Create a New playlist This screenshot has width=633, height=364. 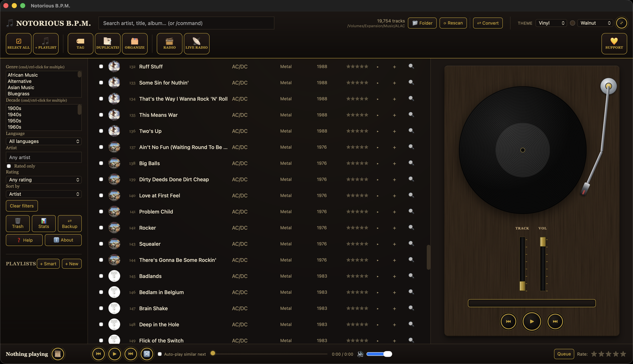72,264
